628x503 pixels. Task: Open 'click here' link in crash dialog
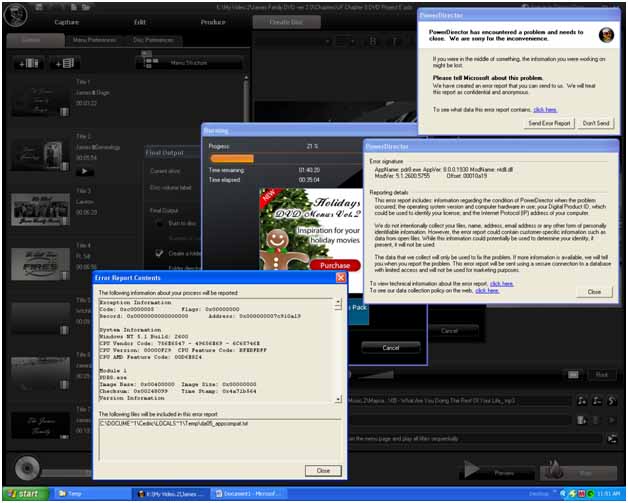(x=545, y=110)
